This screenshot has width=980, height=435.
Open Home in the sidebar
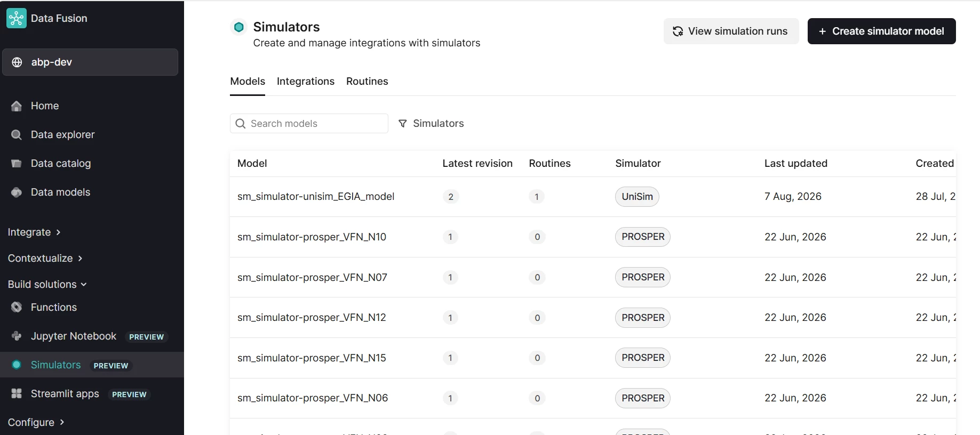45,106
